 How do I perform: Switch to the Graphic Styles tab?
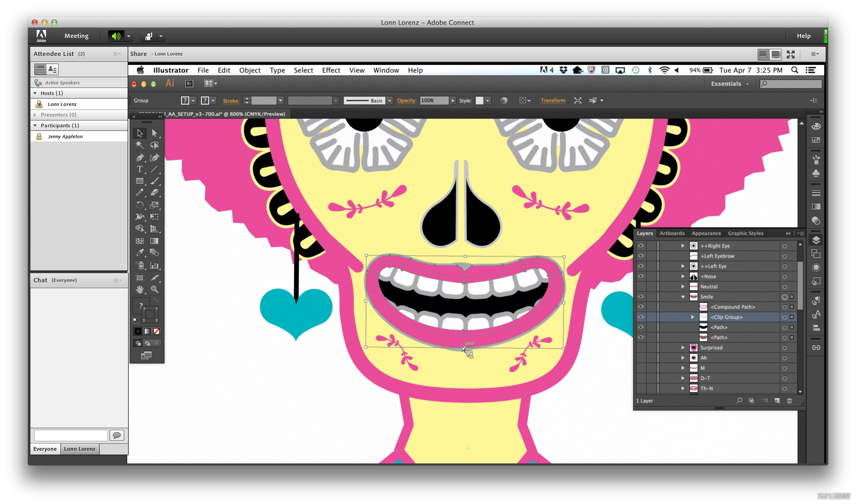[745, 233]
